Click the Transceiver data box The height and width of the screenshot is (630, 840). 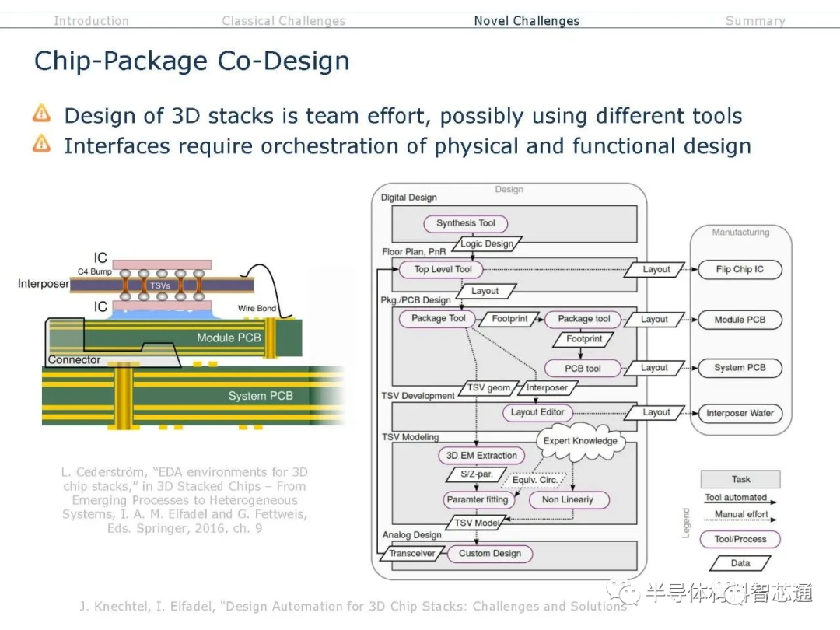tap(412, 554)
